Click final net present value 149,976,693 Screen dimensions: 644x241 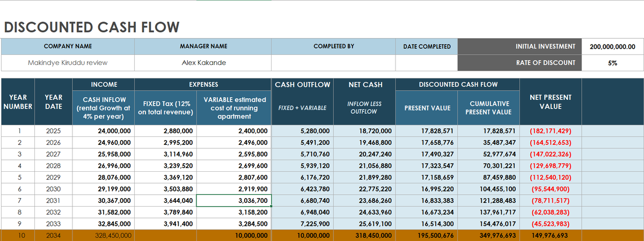pyautogui.click(x=551, y=236)
